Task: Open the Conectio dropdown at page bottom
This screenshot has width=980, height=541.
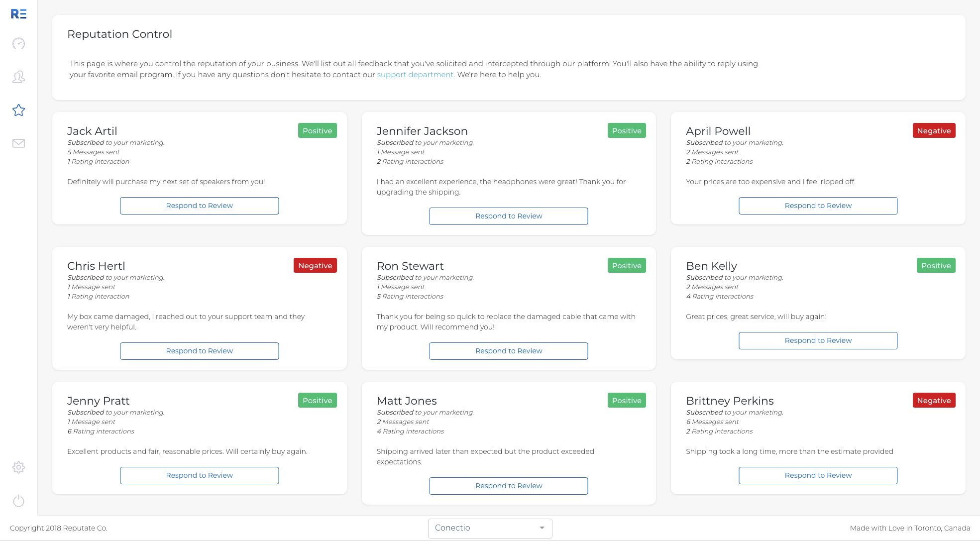Action: point(490,528)
